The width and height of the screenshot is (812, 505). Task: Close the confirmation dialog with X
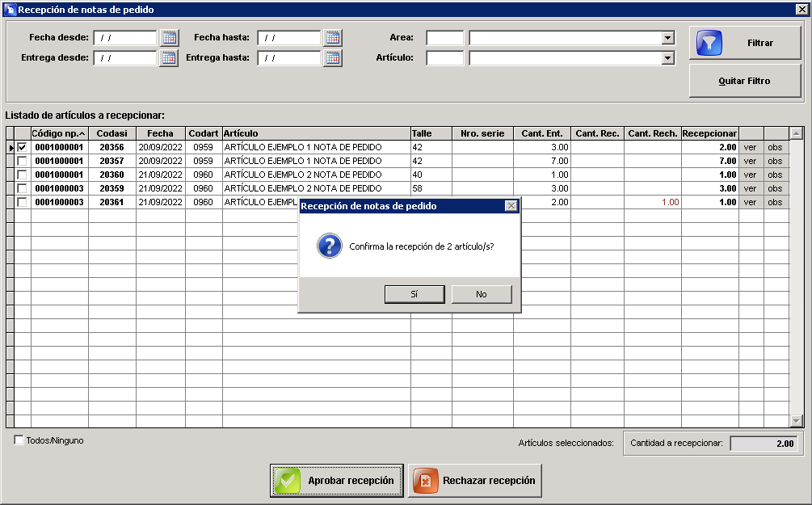tap(511, 206)
